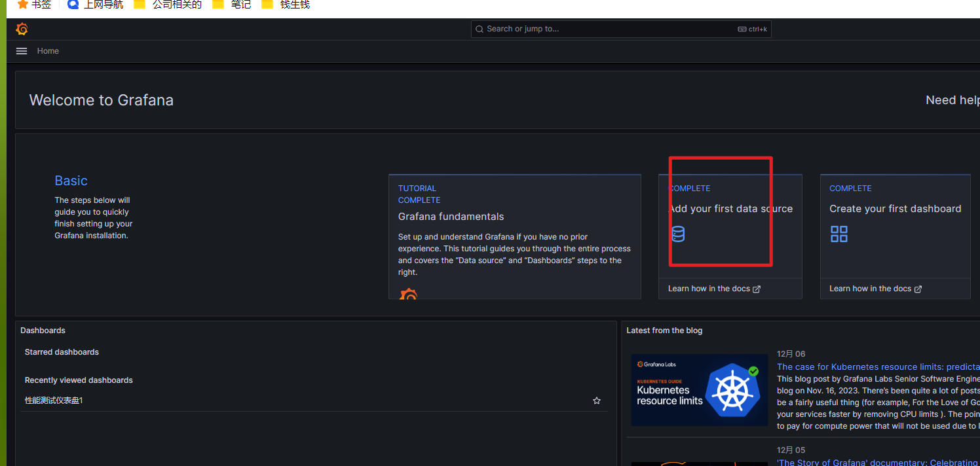Open the 上网导航 bookmark
Screen dimensions: 980x466
[95, 5]
